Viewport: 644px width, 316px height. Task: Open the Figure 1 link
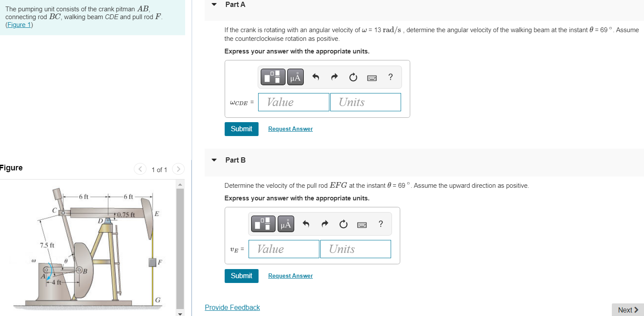[19, 25]
